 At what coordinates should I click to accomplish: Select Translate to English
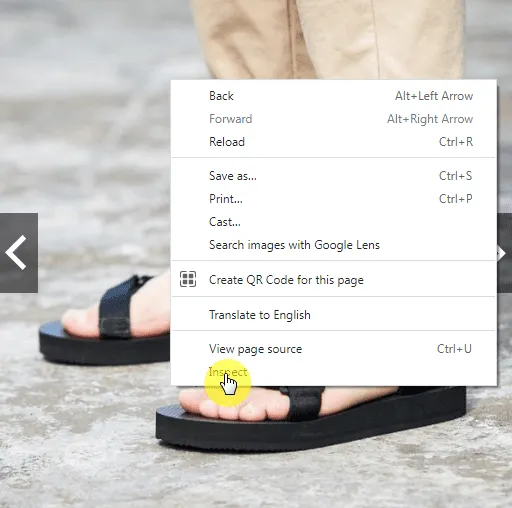(x=333, y=315)
